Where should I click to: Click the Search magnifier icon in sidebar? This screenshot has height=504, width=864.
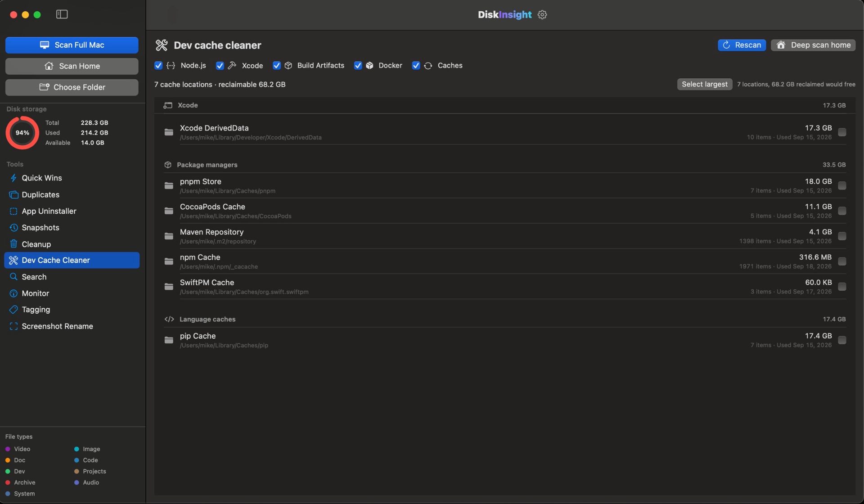point(13,277)
